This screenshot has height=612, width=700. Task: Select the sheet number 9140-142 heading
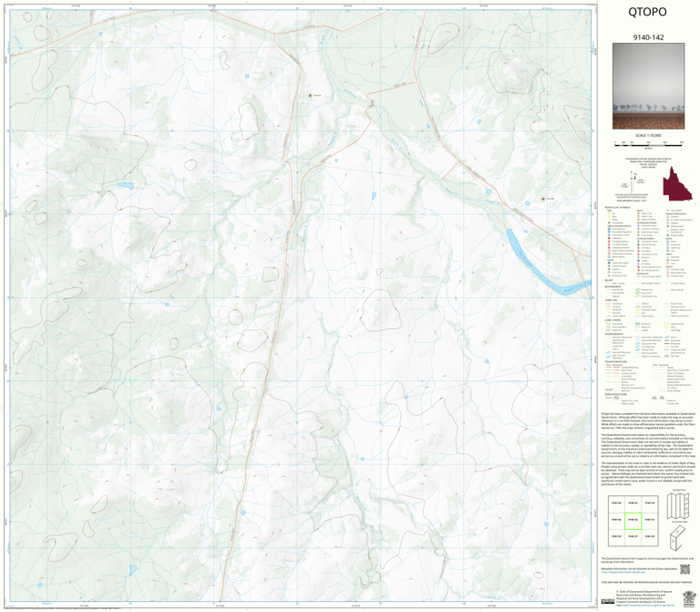648,37
